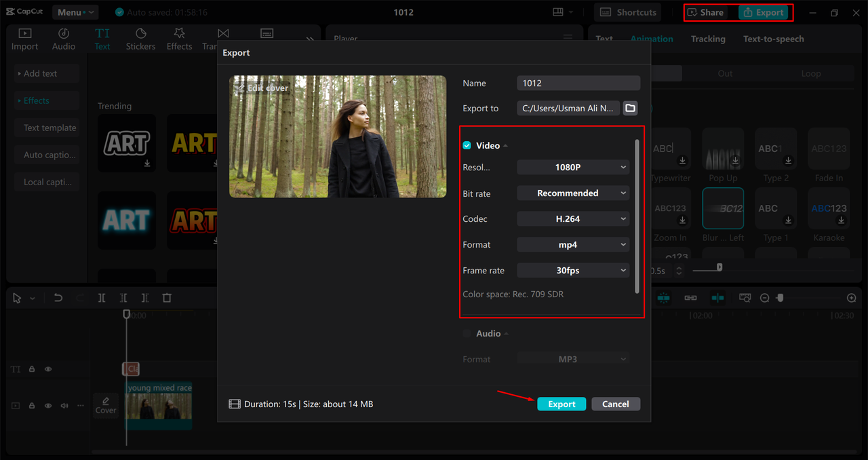Open the Bit rate Recommended dropdown
Image resolution: width=868 pixels, height=460 pixels.
(x=573, y=193)
